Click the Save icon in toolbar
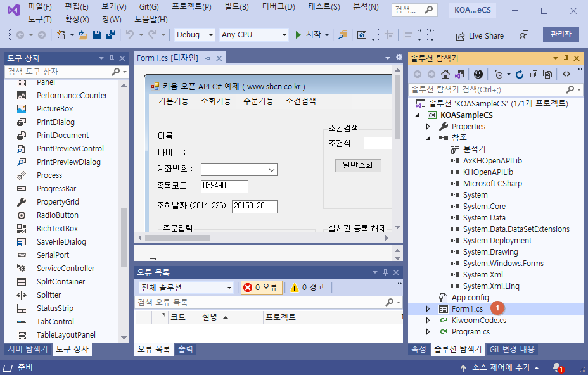The height and width of the screenshot is (375, 588). pyautogui.click(x=97, y=35)
